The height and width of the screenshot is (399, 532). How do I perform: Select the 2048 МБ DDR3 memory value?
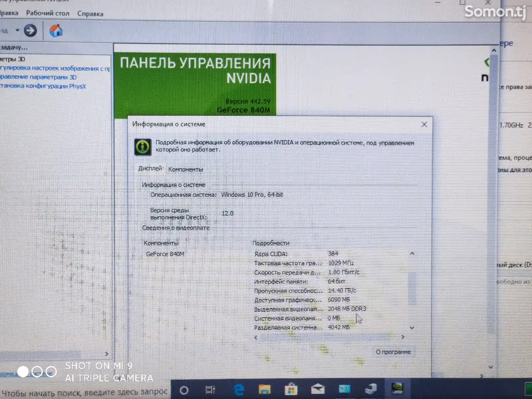(347, 309)
